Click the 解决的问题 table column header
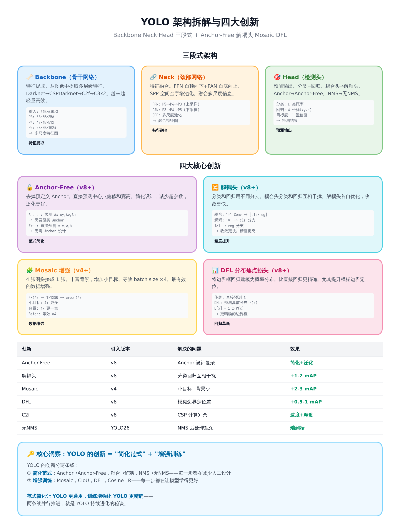This screenshot has width=400, height=532. click(x=190, y=349)
